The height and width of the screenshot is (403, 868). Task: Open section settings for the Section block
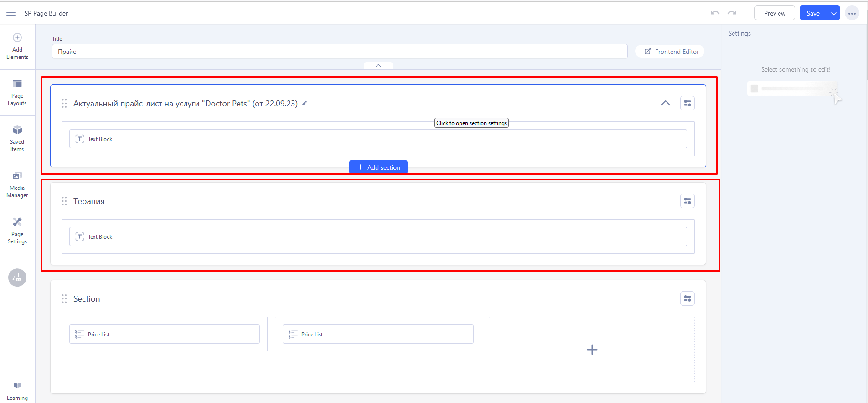[687, 298]
